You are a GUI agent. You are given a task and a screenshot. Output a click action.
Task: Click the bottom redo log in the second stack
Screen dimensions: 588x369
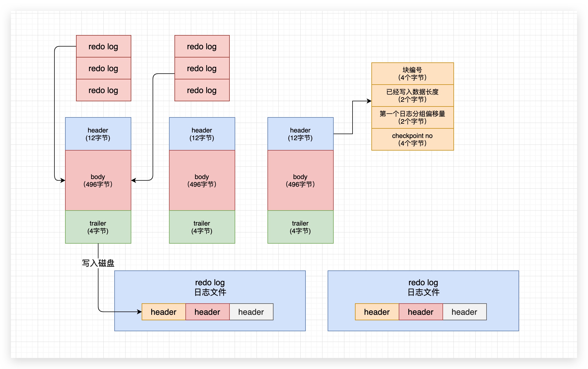coord(202,90)
